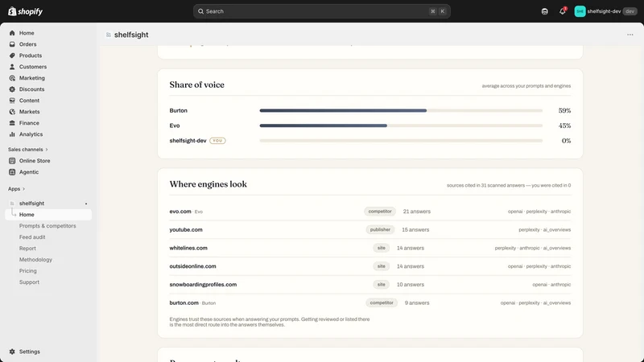This screenshot has height=362, width=644.
Task: Click '9 answers' count text
Action: 417,303
